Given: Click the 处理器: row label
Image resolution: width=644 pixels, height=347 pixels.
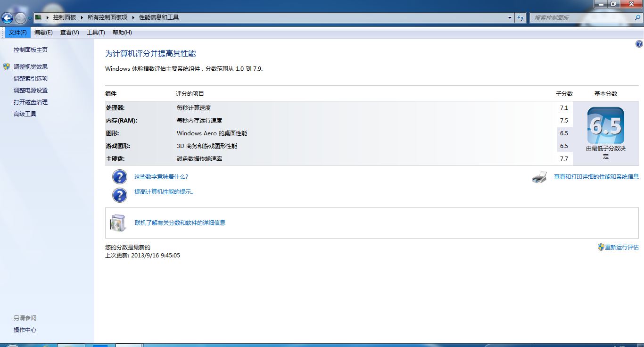Looking at the screenshot, I should tap(116, 107).
